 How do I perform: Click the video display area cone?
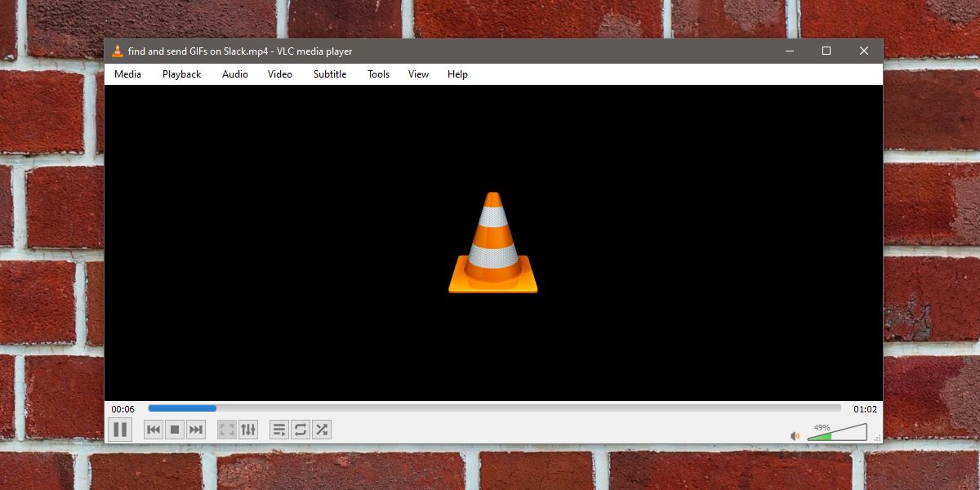[x=493, y=243]
